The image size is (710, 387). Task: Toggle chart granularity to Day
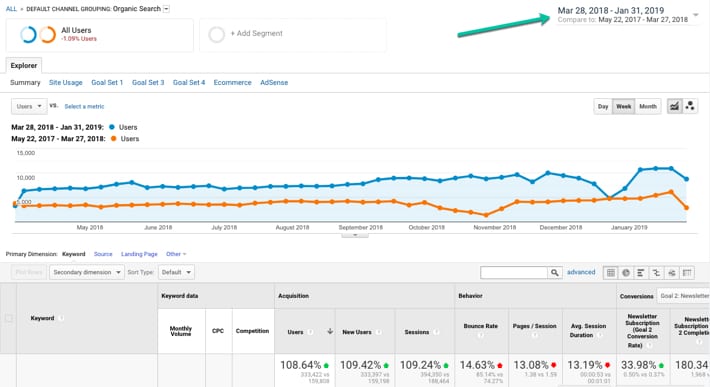[603, 106]
